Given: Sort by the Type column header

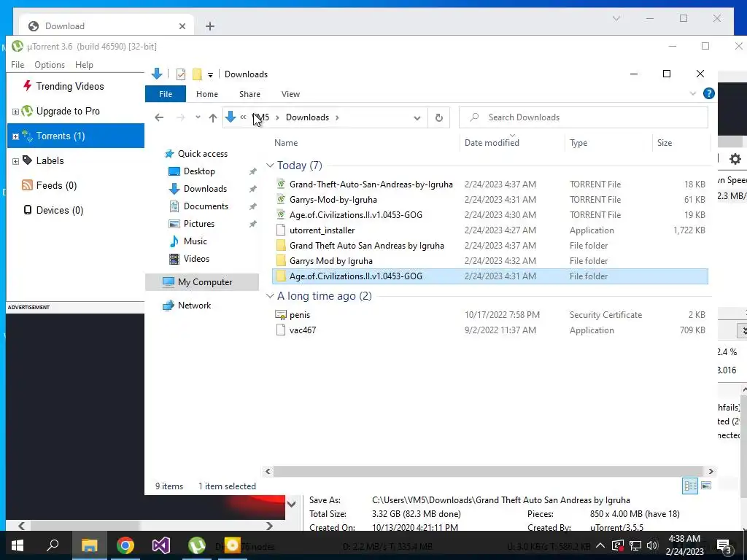Looking at the screenshot, I should coord(578,143).
